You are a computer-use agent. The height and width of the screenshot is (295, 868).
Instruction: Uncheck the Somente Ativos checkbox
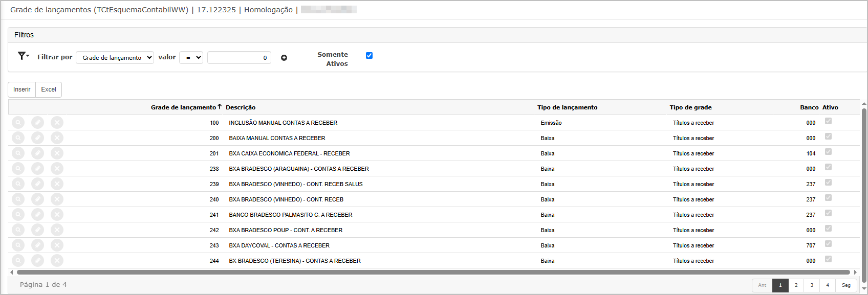pos(369,55)
